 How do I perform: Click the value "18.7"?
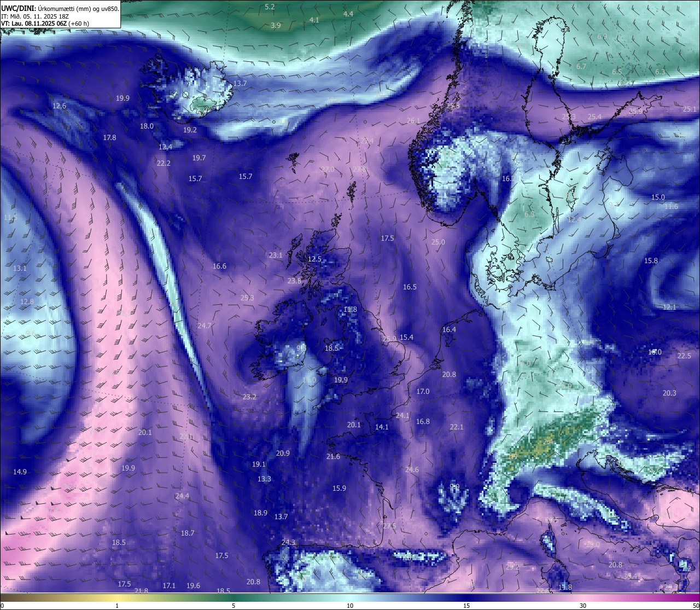(x=188, y=533)
